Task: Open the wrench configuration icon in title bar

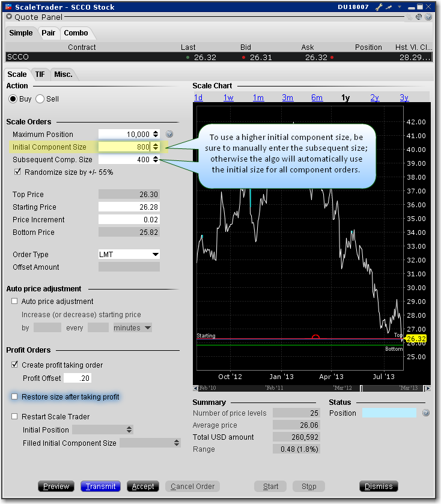Action: tap(379, 7)
